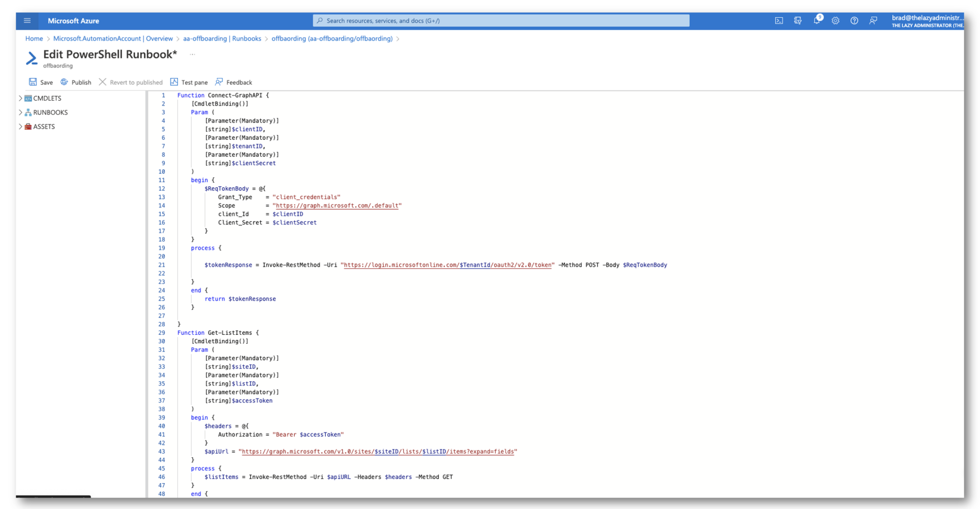Select the ASSETS tree label
This screenshot has width=980, height=509.
[44, 126]
